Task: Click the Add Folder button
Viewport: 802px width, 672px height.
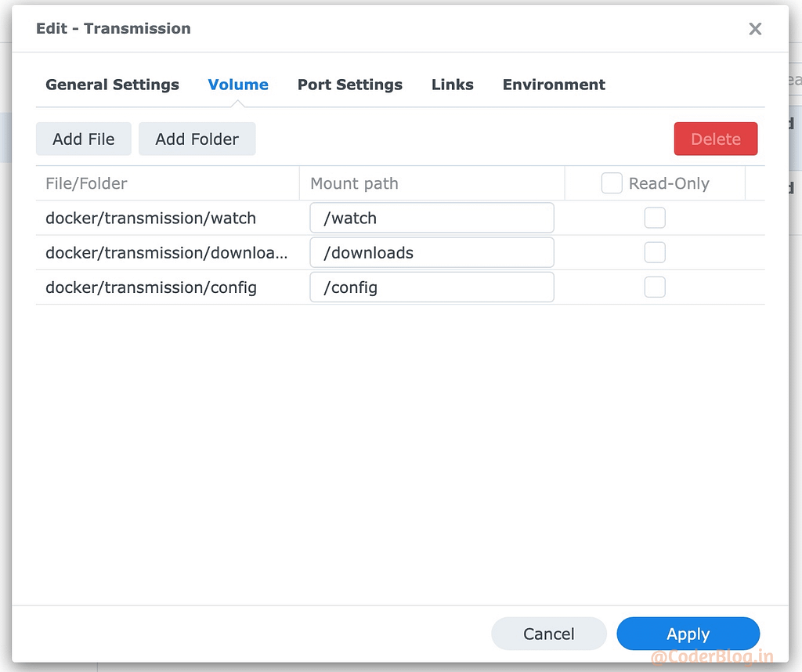Action: (x=197, y=139)
